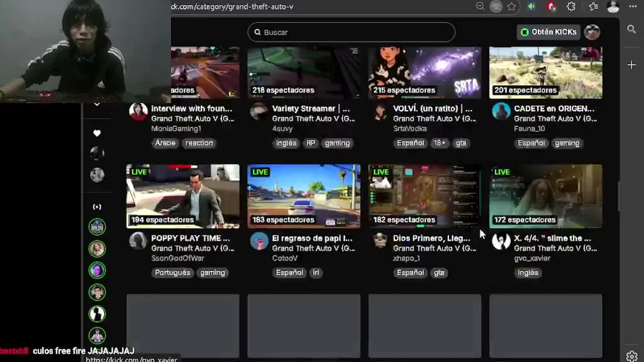The width and height of the screenshot is (644, 362).
Task: Open 183 espectadores car stream thumbnail
Action: (304, 196)
